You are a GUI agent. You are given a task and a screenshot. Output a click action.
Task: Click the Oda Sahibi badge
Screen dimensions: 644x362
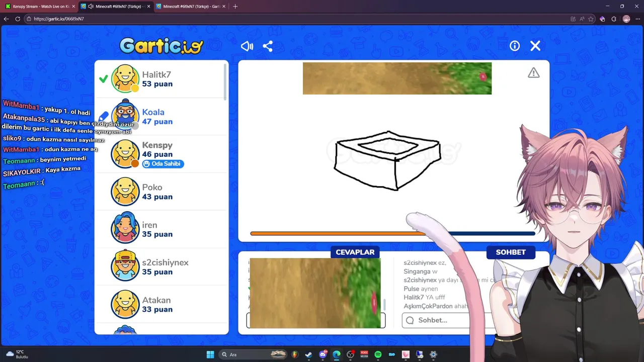163,164
